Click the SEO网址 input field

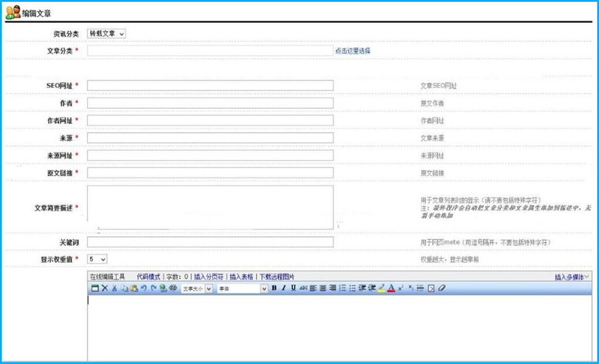click(x=210, y=86)
